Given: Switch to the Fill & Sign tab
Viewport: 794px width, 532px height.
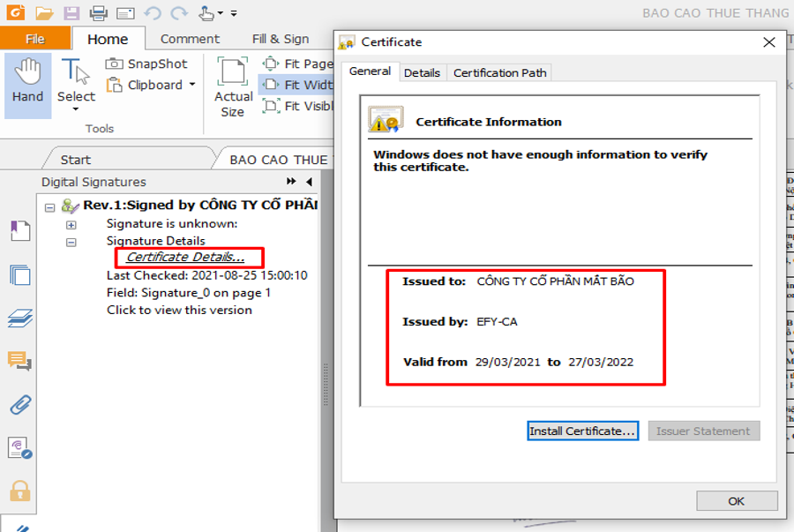Looking at the screenshot, I should 281,39.
